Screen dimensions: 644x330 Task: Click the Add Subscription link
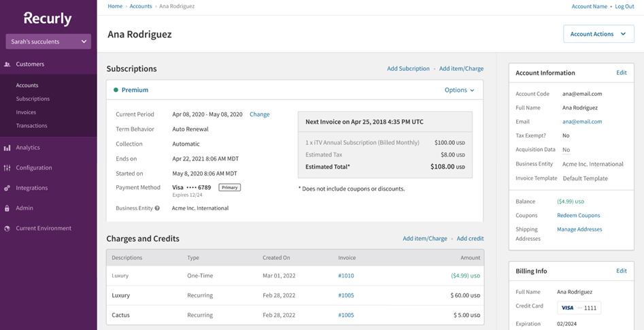pos(408,69)
